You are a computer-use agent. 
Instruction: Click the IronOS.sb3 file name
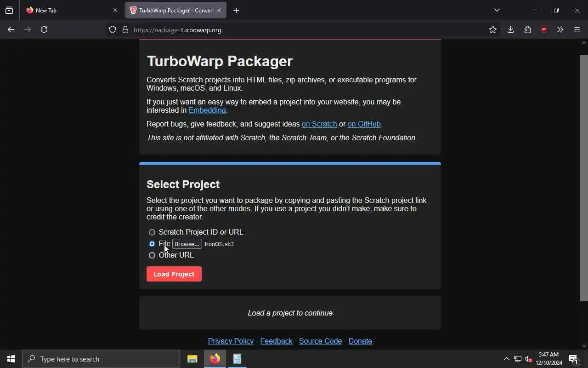(219, 244)
